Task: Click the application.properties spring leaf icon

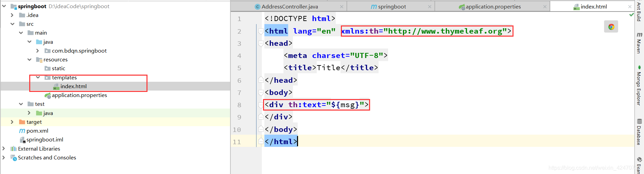Action: [x=48, y=95]
